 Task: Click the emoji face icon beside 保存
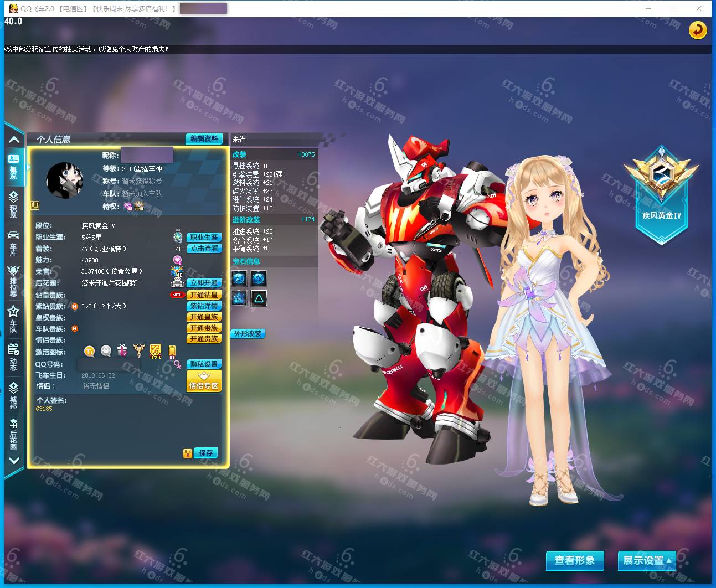[x=188, y=453]
